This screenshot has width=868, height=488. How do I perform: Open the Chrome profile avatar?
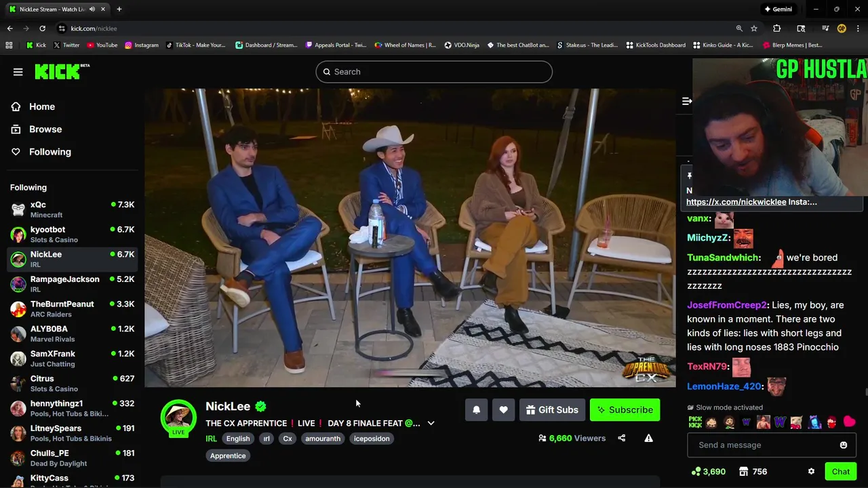842,28
